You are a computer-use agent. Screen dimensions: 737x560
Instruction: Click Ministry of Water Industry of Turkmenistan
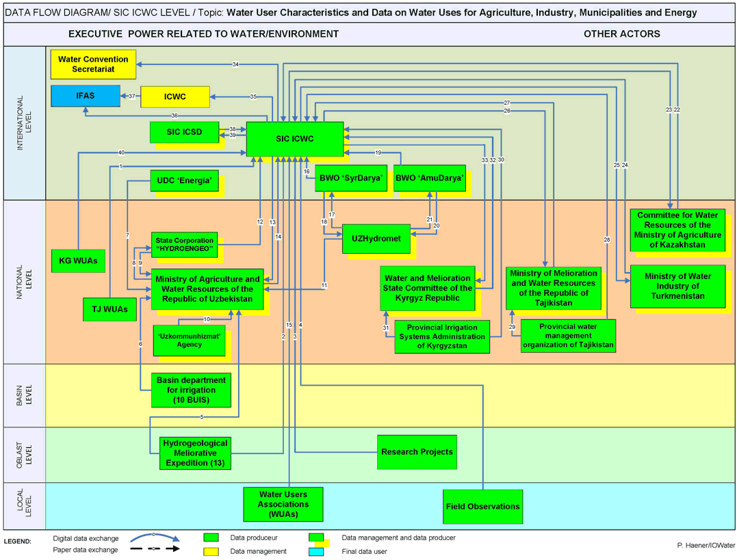(677, 286)
